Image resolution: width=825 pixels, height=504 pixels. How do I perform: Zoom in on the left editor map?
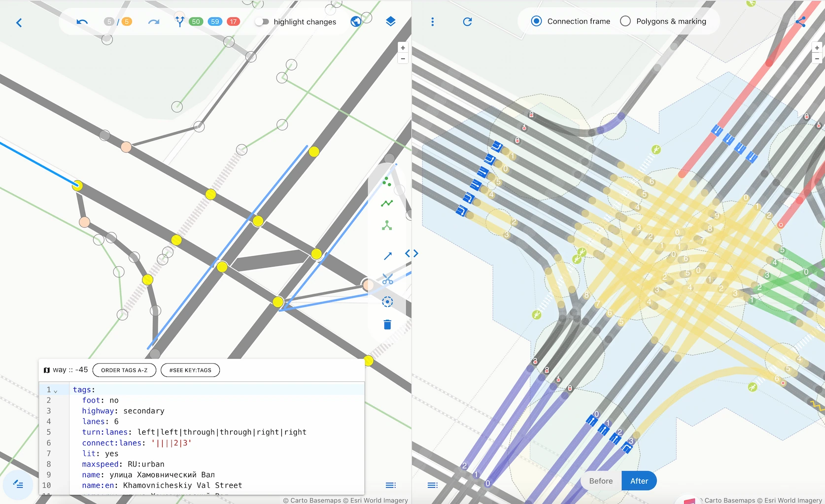403,48
